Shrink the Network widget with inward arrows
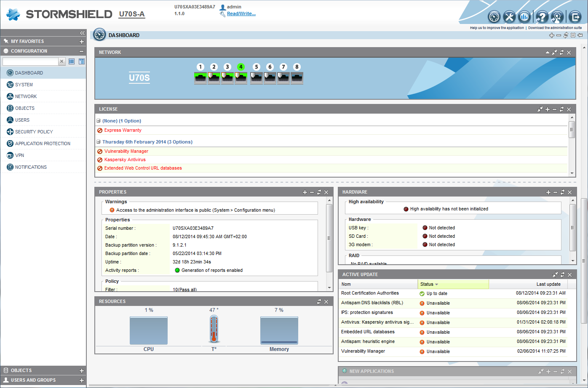Viewport: 588px width, 388px height. 554,53
